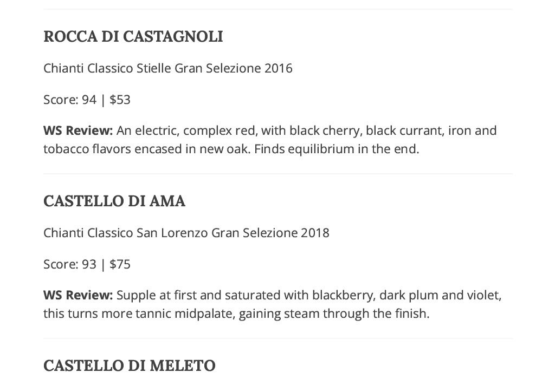Screen dimensions: 555x392
Task: Click the CASTELLO DI MELETO heading
Action: [x=130, y=365]
